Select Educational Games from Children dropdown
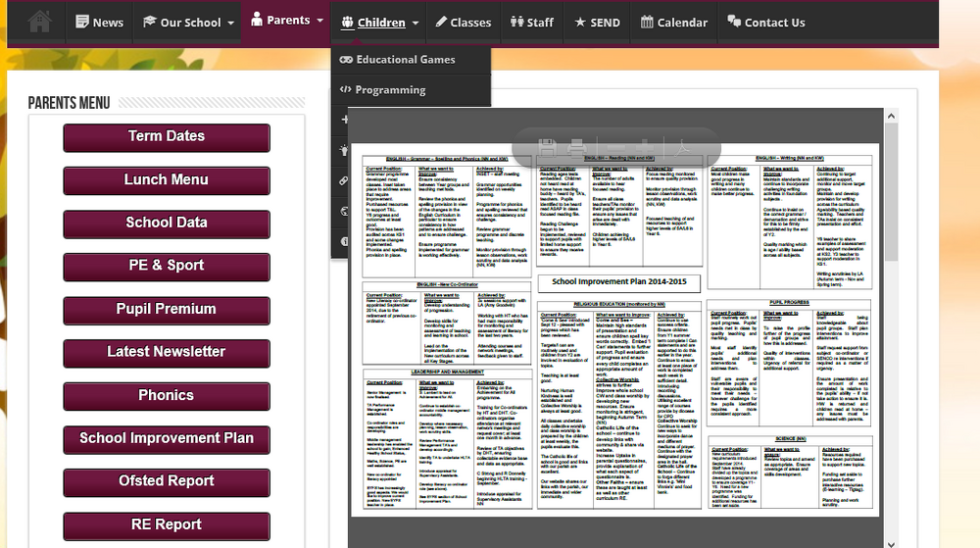The width and height of the screenshot is (980, 548). coord(412,60)
